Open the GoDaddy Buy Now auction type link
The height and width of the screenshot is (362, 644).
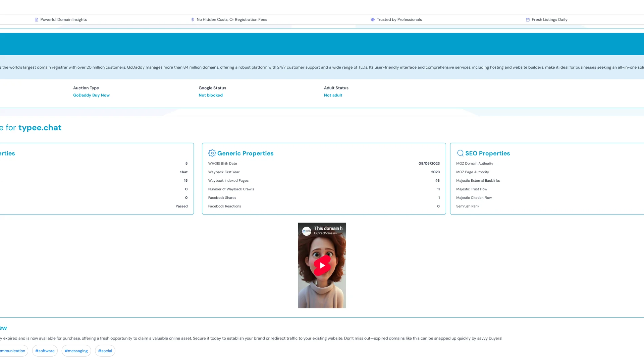pyautogui.click(x=91, y=95)
